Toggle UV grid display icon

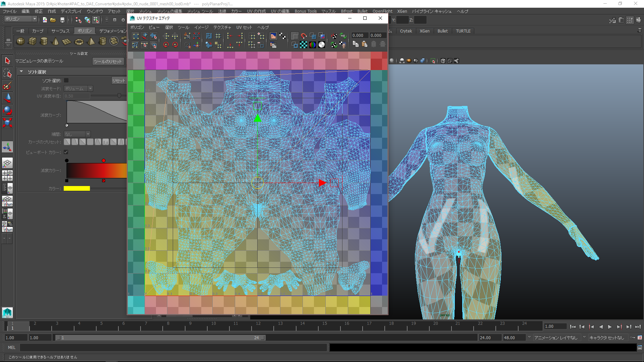point(295,36)
